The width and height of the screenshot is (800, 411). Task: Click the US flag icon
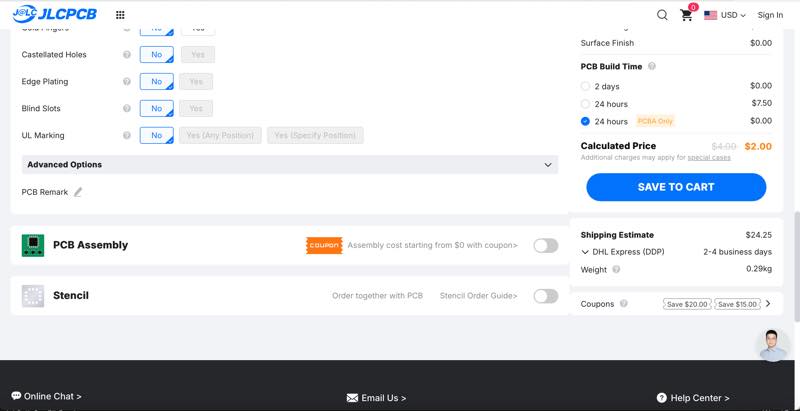(x=710, y=15)
